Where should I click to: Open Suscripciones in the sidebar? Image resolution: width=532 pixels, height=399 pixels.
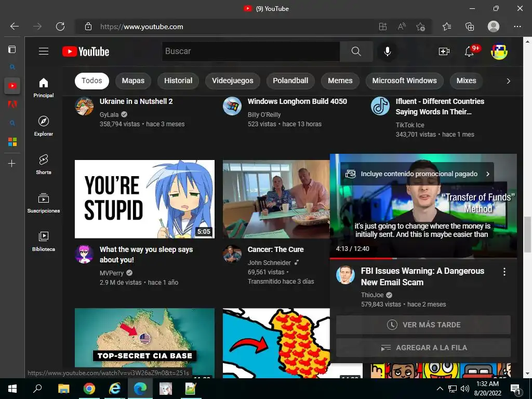pyautogui.click(x=44, y=203)
